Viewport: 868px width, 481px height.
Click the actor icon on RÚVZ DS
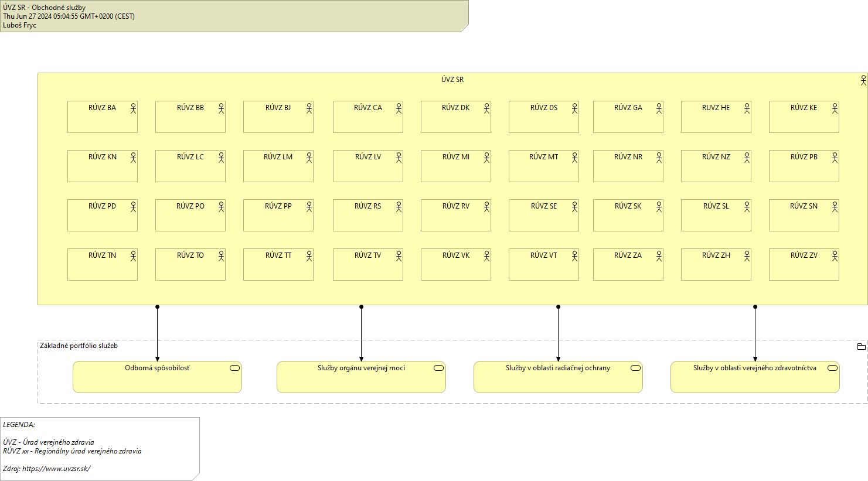574,108
